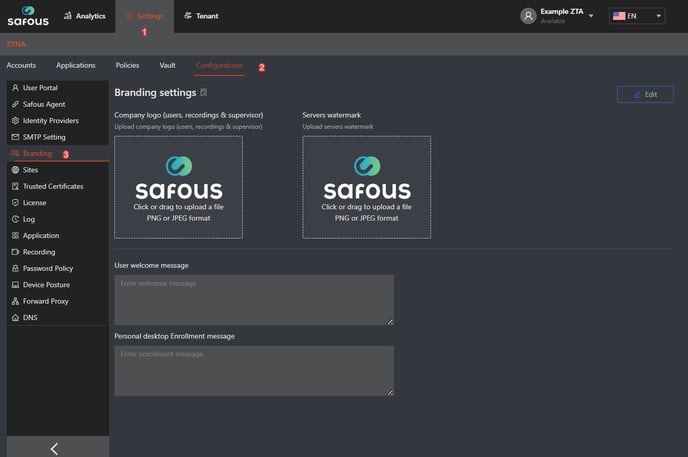Go to Trusted Certificates page

point(53,186)
